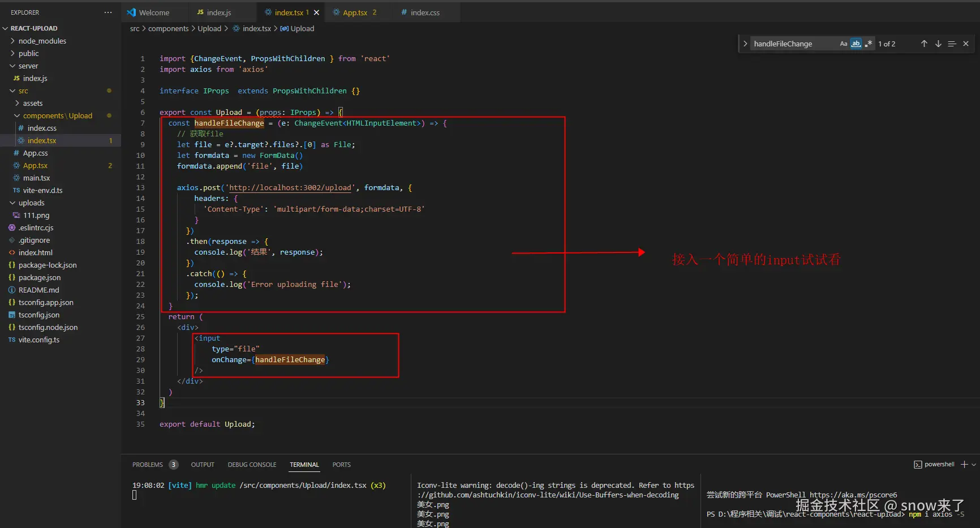
Task: Open the localhost:3002/upload URL link in code
Action: coord(290,188)
